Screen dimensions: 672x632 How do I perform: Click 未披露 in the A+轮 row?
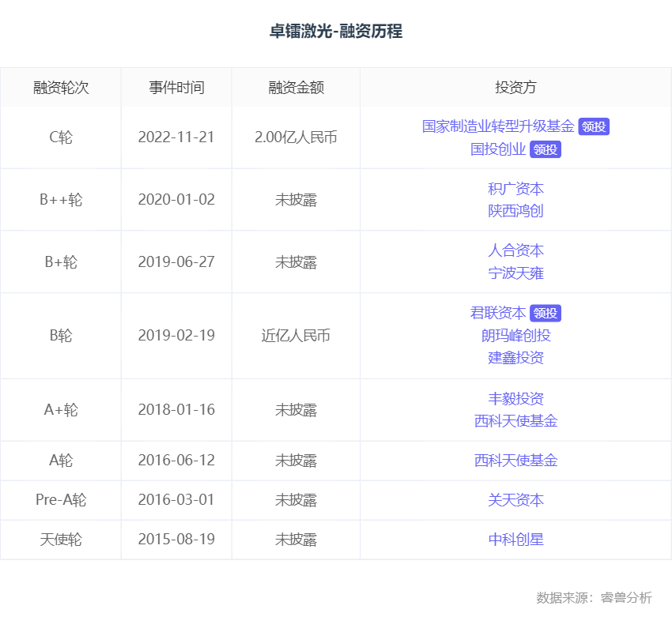click(296, 410)
